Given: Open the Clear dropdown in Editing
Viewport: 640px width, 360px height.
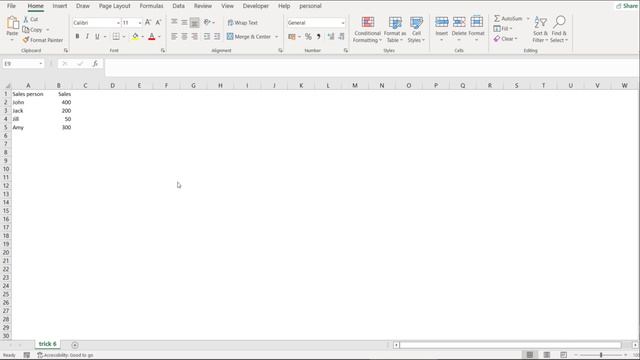Looking at the screenshot, I should [x=505, y=39].
